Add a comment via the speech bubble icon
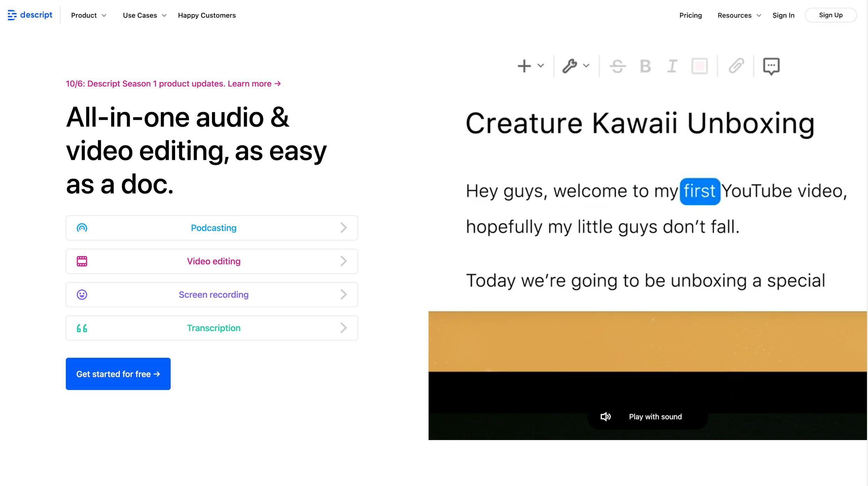The image size is (868, 486). [x=771, y=66]
